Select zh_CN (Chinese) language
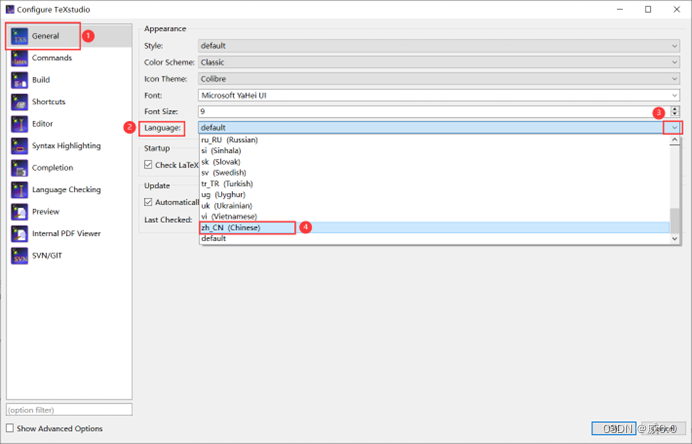The width and height of the screenshot is (692, 444). (x=434, y=227)
